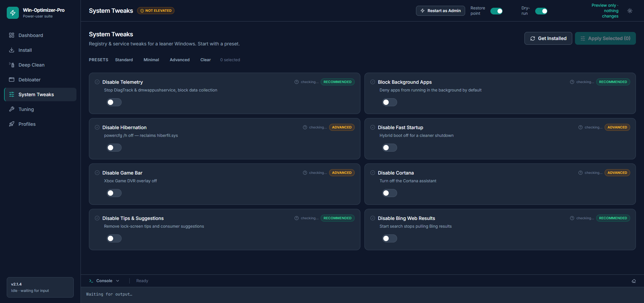Enable the Disable Telemetry toggle

click(114, 102)
